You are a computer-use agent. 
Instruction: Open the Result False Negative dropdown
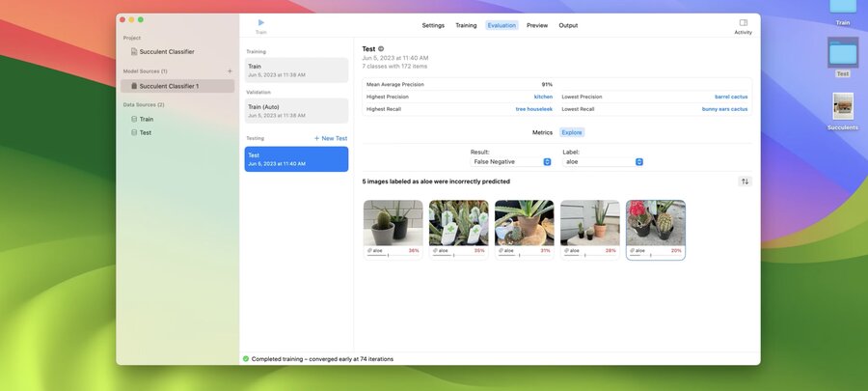tap(511, 162)
